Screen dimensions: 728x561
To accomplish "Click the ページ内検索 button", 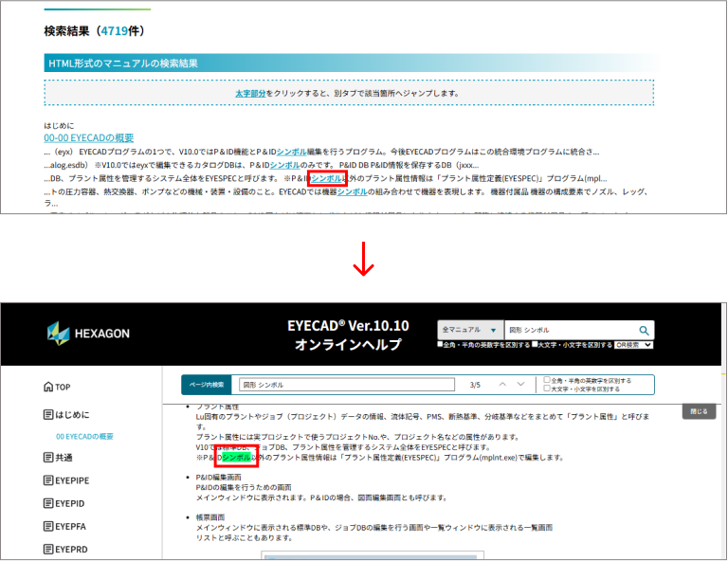I will [x=206, y=385].
